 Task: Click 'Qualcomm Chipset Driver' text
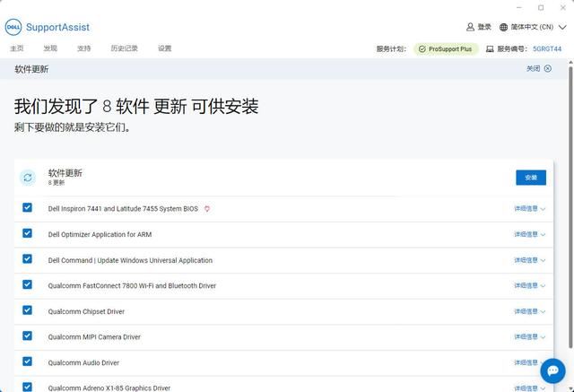(86, 311)
